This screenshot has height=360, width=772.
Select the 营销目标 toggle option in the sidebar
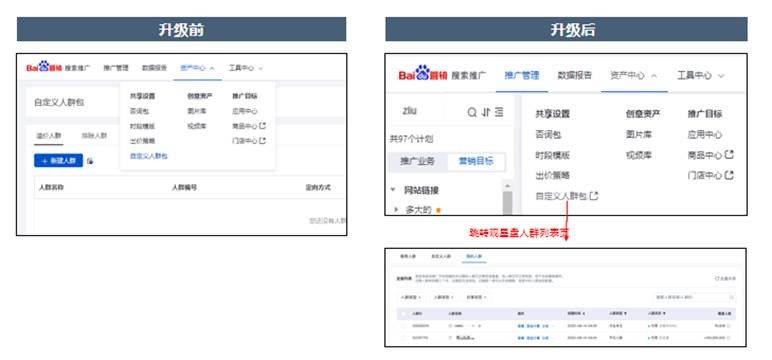point(476,161)
